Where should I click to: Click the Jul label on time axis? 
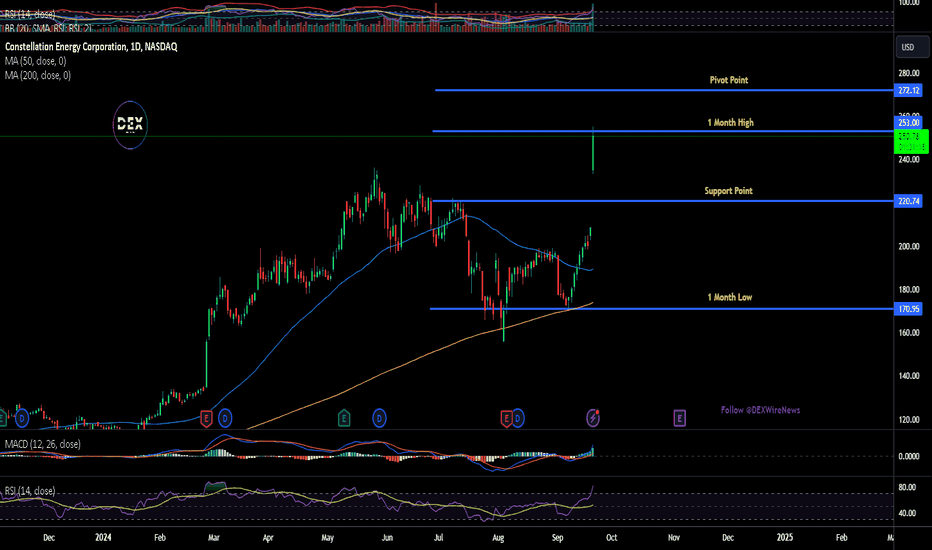[x=439, y=538]
